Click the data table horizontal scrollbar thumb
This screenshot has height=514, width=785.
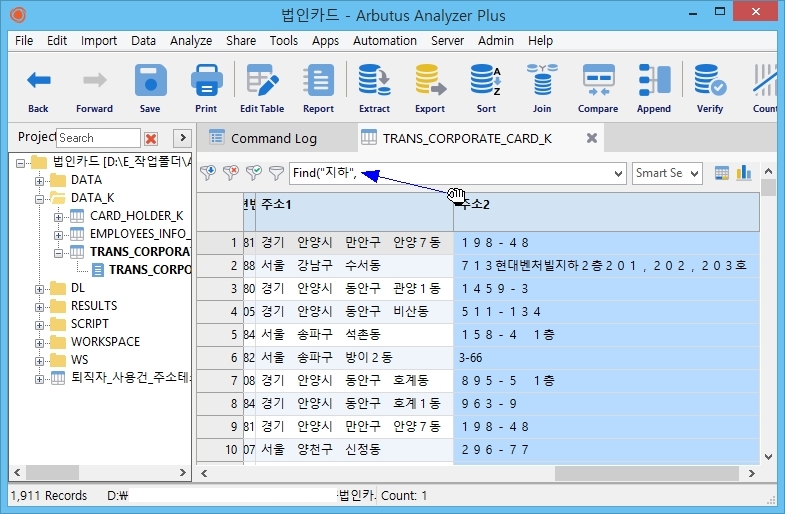point(647,473)
